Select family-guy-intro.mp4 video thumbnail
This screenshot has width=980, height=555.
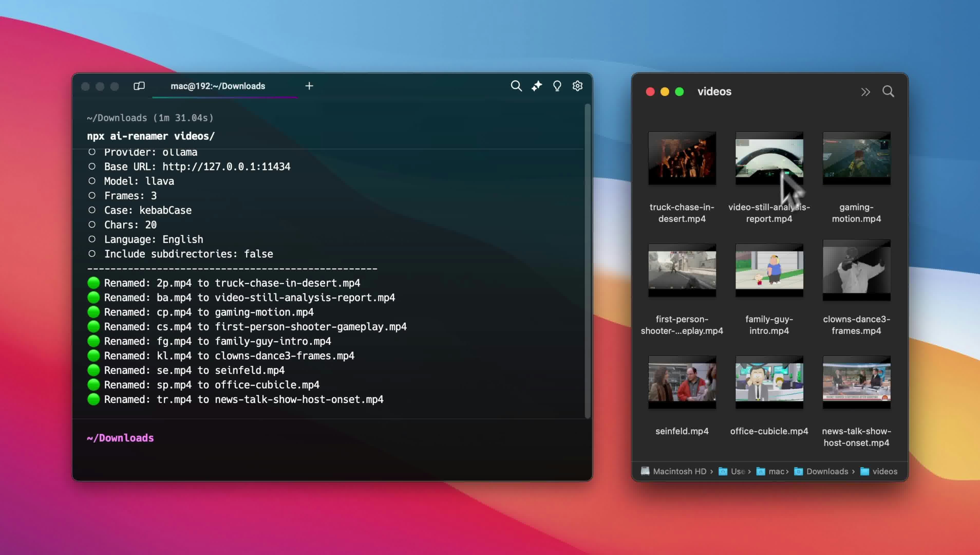[x=769, y=270]
